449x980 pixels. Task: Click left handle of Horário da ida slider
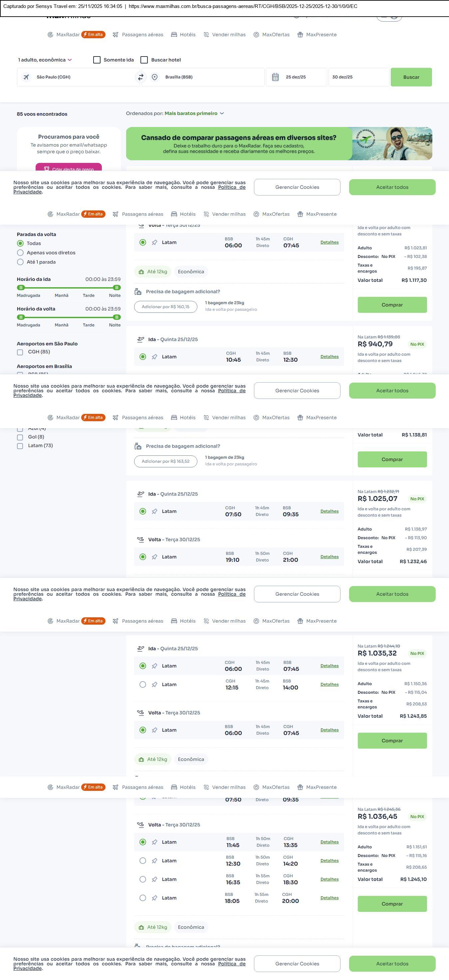[x=21, y=288]
